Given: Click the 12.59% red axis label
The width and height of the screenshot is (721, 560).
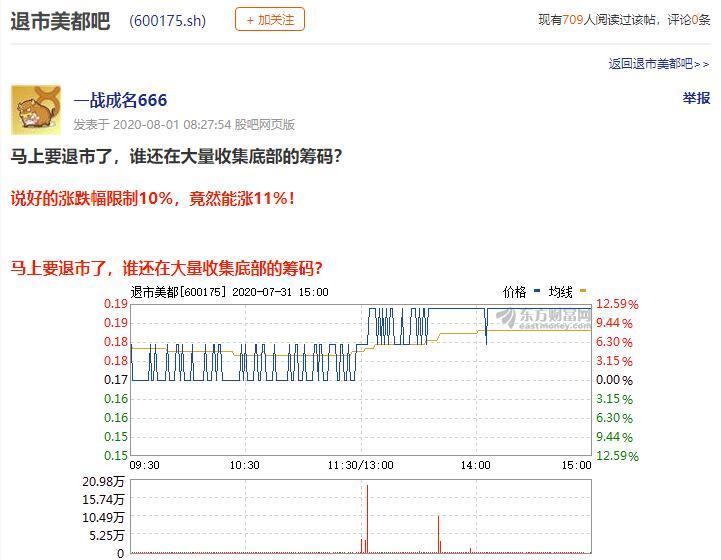Looking at the screenshot, I should 617,304.
